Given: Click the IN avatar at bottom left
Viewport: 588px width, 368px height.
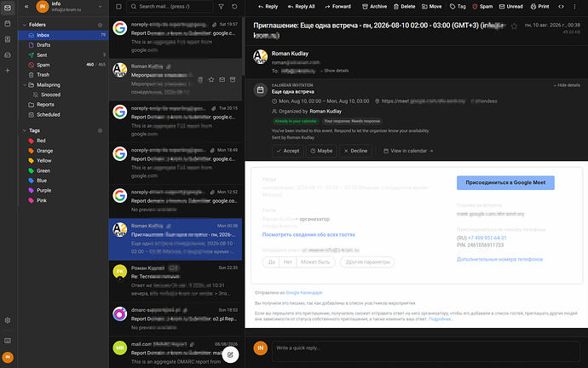Looking at the screenshot, I should [x=8, y=357].
